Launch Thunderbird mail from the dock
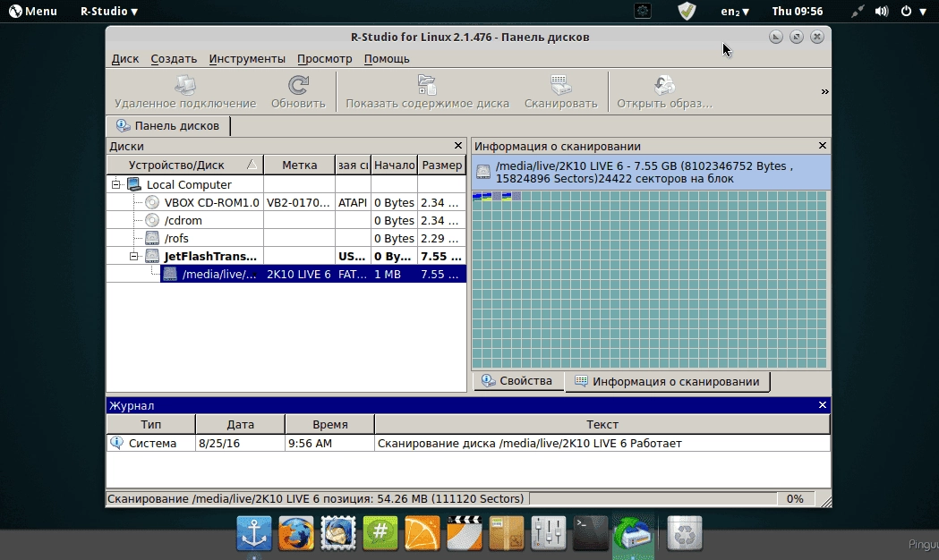939x560 pixels. coord(337,533)
